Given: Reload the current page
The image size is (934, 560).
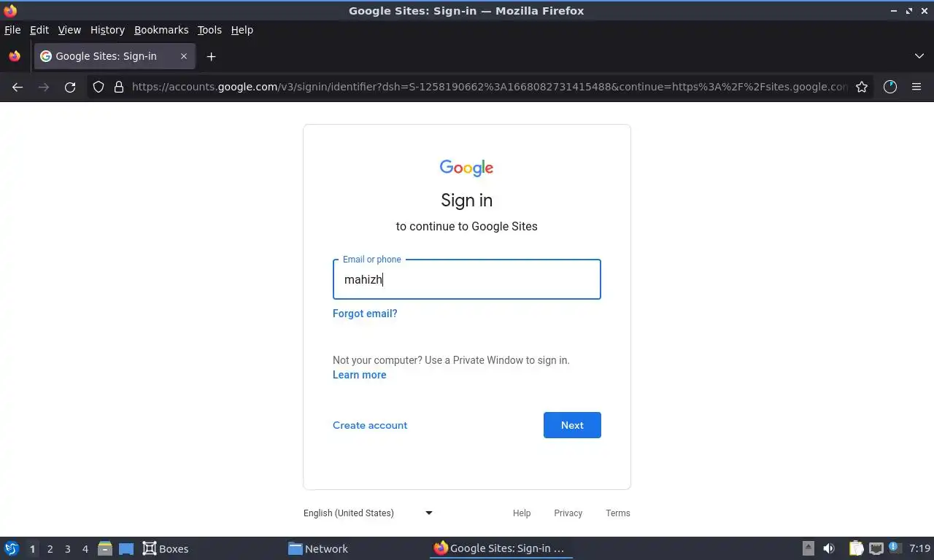Looking at the screenshot, I should pyautogui.click(x=70, y=87).
